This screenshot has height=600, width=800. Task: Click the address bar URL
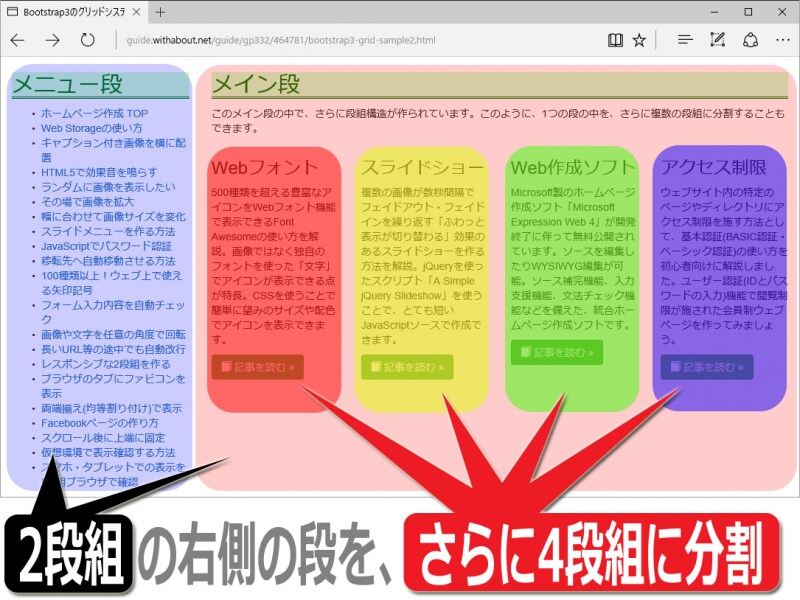(280, 42)
